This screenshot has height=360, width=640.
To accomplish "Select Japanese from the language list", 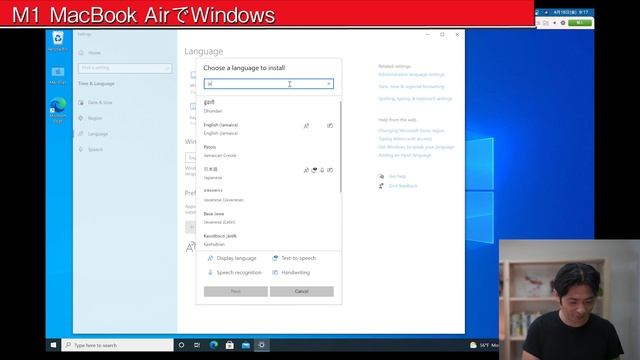I will 269,173.
